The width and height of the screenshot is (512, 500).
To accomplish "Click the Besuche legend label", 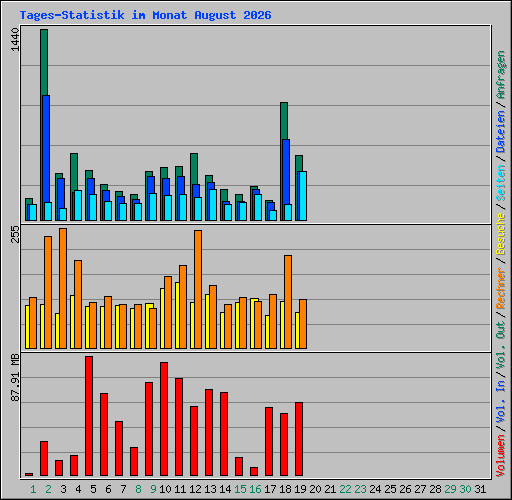I will tap(501, 234).
